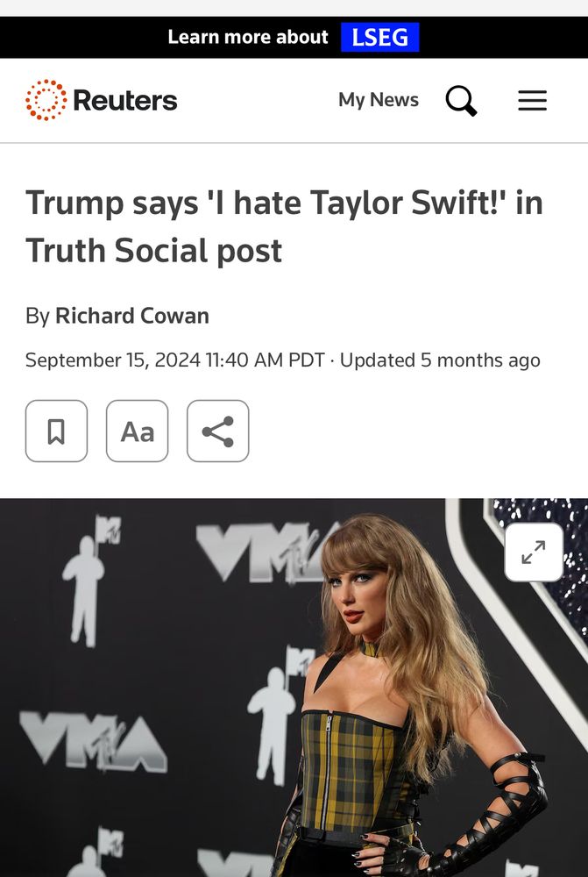Click the blue LSEG badge

click(x=380, y=38)
